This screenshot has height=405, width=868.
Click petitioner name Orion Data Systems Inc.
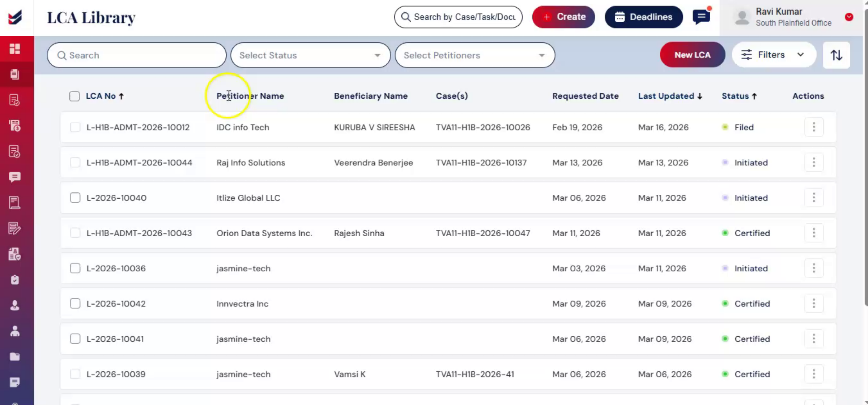(x=264, y=233)
